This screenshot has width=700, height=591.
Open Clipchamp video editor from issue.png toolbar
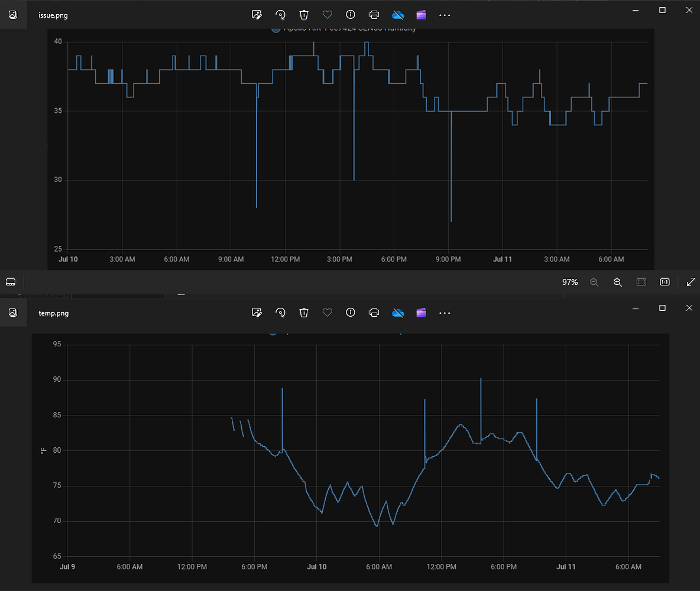tap(421, 15)
